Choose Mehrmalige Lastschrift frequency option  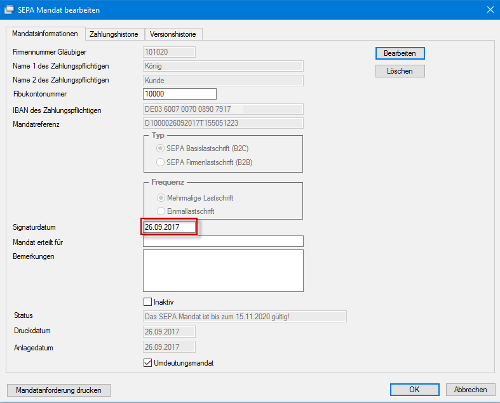coord(161,198)
